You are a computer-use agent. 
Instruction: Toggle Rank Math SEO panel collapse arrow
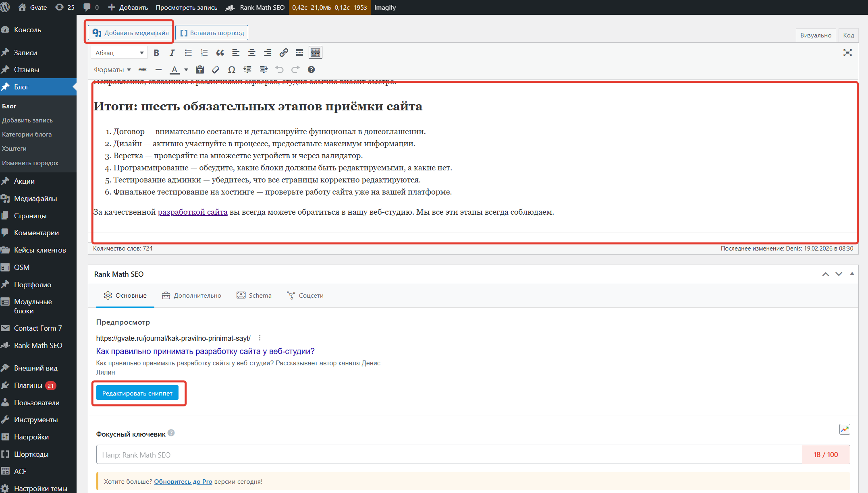point(852,274)
